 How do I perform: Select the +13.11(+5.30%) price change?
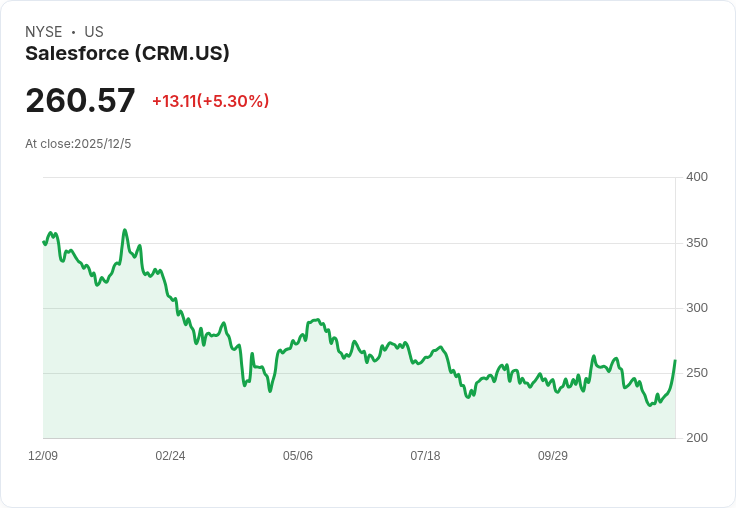coord(210,101)
